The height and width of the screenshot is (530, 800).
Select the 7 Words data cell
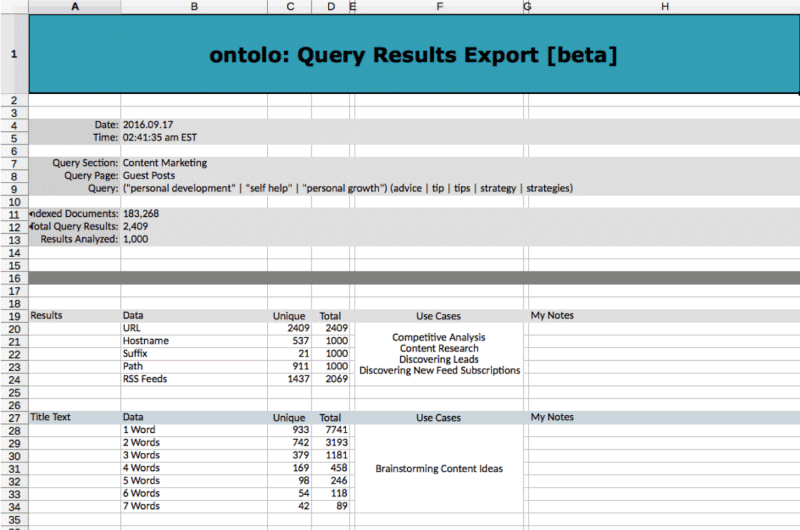[194, 506]
